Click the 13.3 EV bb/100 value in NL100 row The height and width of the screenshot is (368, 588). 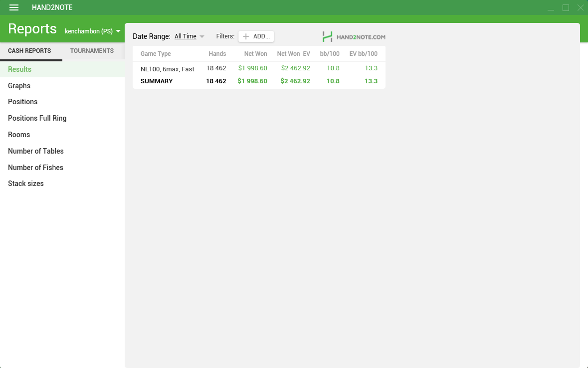pyautogui.click(x=371, y=68)
